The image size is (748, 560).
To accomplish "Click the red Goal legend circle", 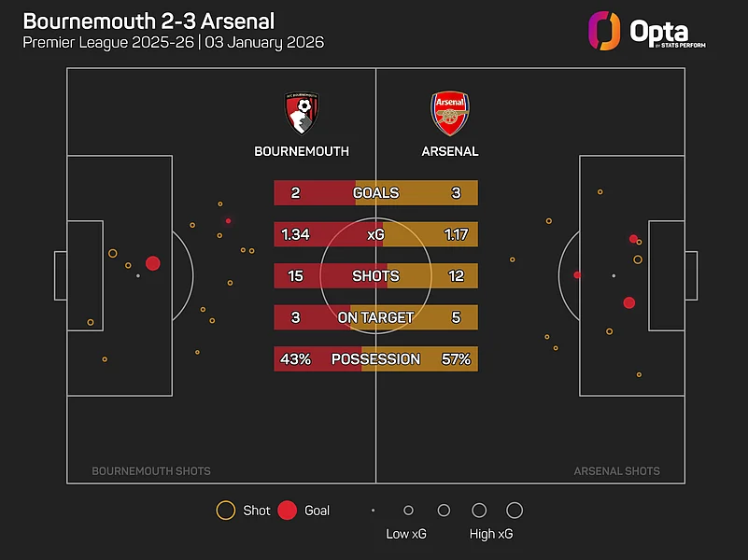I will [x=288, y=511].
